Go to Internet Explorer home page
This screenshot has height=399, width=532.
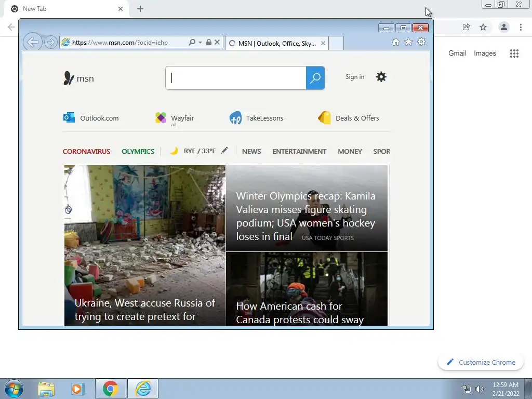tap(395, 42)
